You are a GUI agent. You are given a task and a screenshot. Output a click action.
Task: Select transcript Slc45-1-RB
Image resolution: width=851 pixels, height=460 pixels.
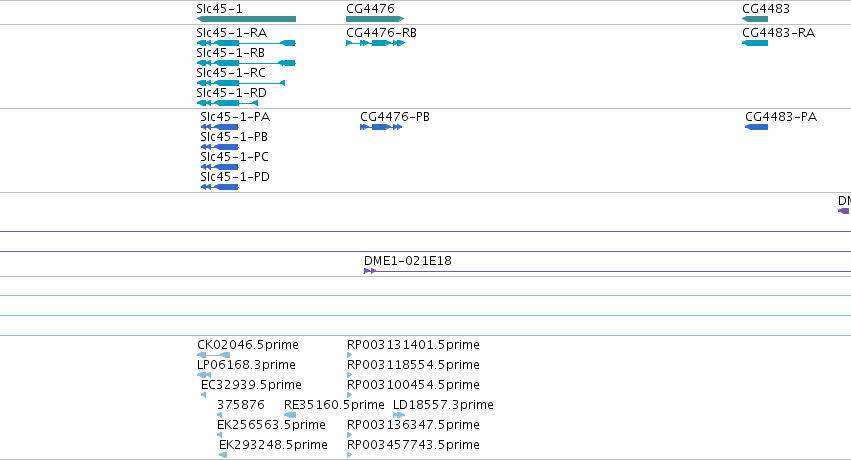[246, 63]
